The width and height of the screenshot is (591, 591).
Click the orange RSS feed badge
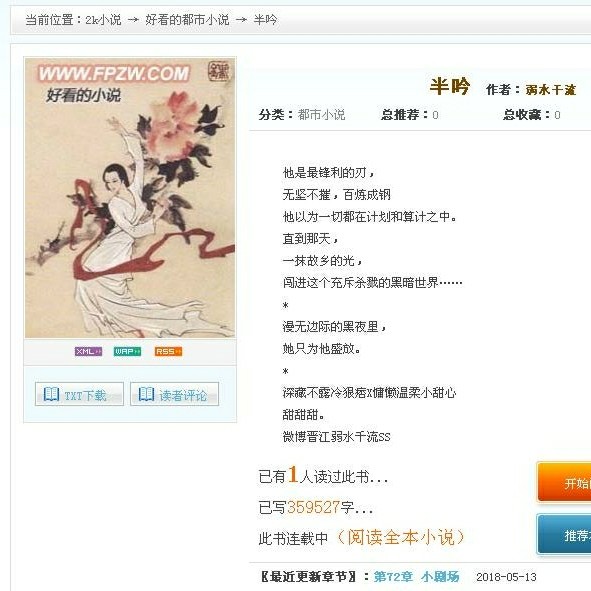pos(168,352)
